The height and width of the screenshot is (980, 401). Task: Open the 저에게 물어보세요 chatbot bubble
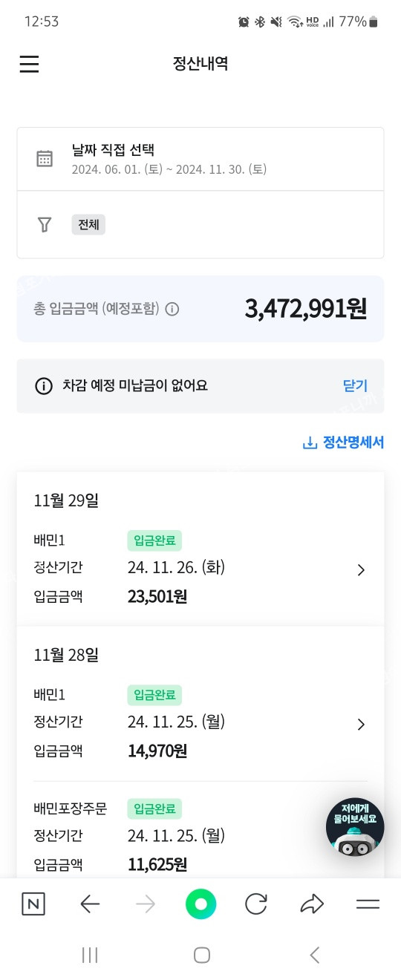[355, 827]
